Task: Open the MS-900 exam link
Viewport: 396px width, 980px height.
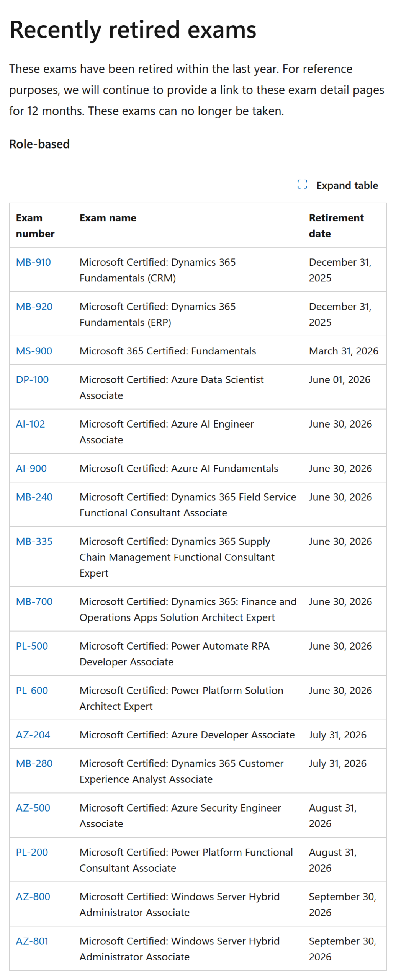Action: (34, 351)
